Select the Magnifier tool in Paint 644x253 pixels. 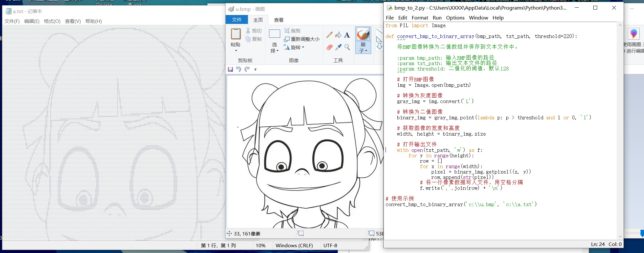coord(347,47)
